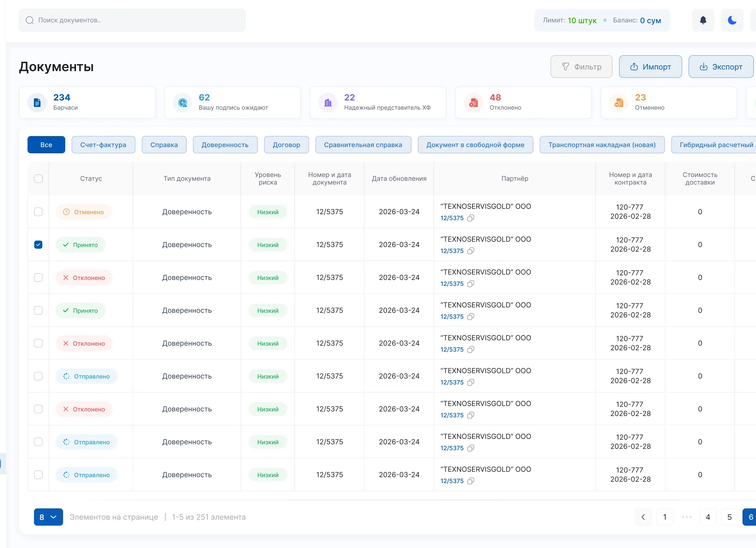Focus the Поиск документов search field

[132, 20]
